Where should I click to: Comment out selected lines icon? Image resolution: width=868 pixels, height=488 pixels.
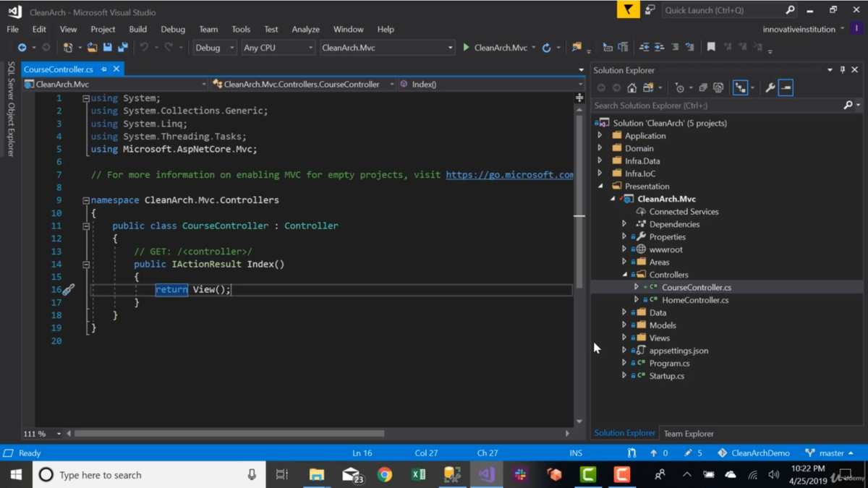click(x=675, y=48)
